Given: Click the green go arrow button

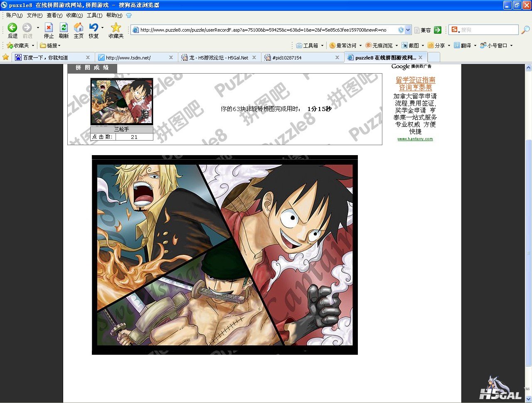Looking at the screenshot, I should (x=437, y=30).
